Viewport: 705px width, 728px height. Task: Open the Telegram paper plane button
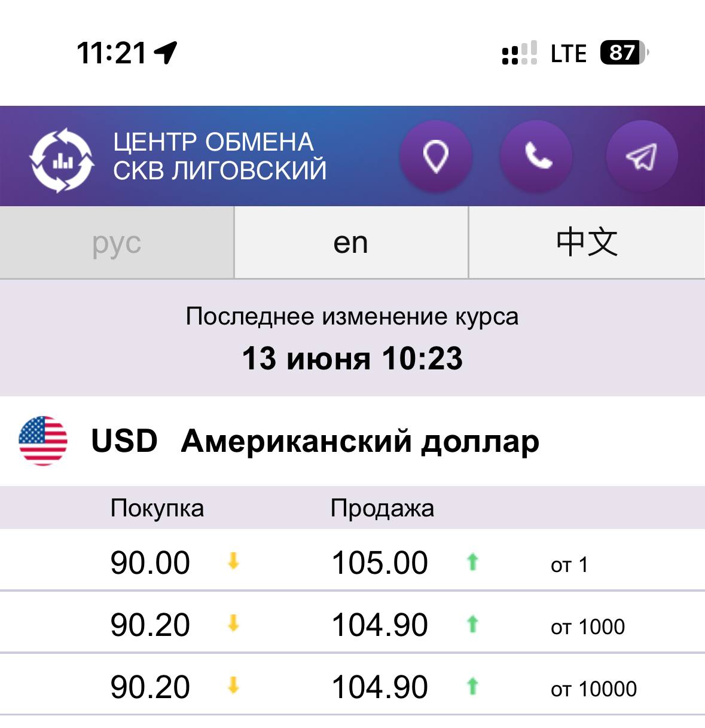point(641,156)
